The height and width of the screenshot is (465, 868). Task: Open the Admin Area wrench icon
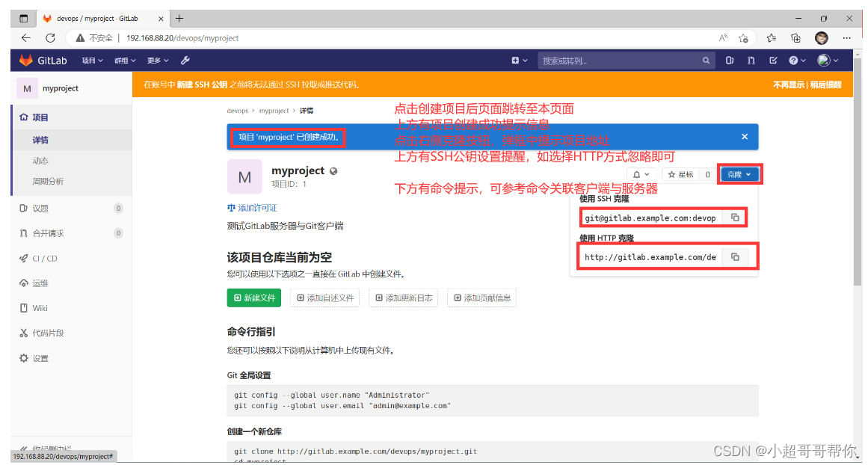coord(185,60)
